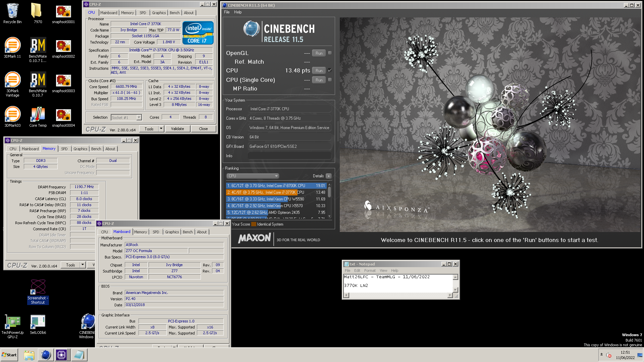
Task: Open the Ranking CPU dropdown
Action: click(x=253, y=176)
